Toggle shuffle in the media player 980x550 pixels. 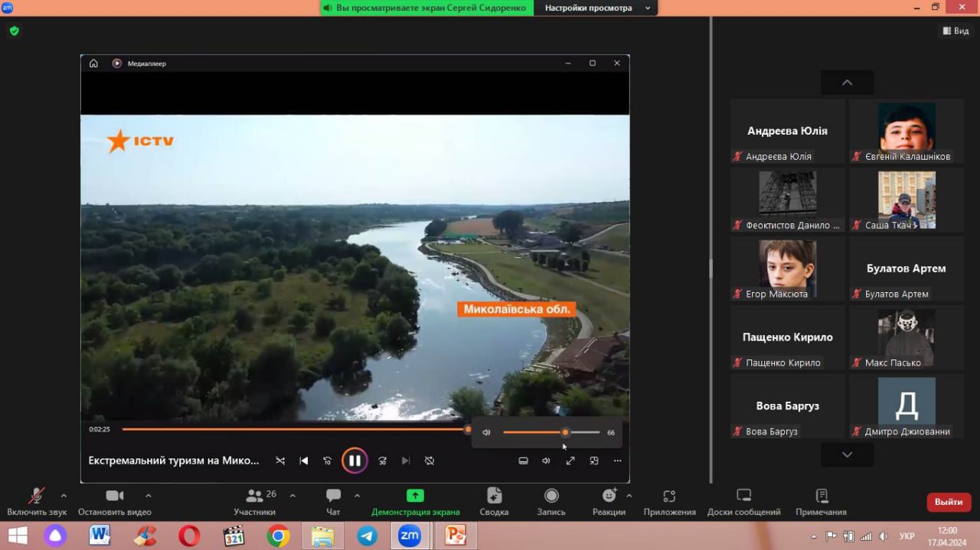[280, 461]
